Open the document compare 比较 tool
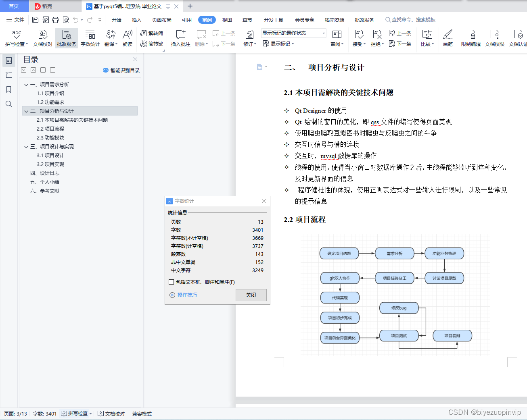The image size is (527, 420). 427,38
